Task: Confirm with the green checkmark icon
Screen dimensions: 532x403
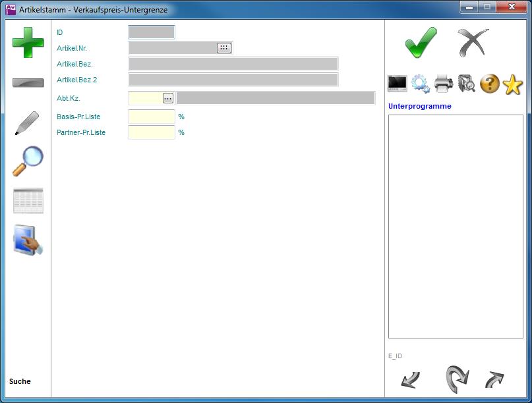Action: (x=421, y=43)
